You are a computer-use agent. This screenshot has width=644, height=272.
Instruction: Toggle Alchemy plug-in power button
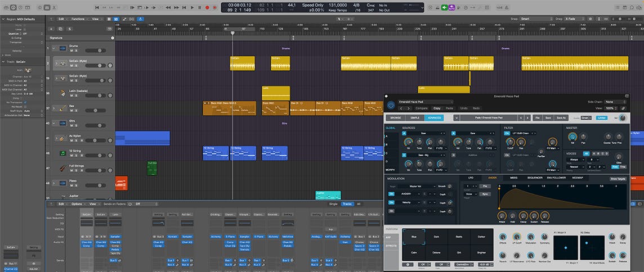pos(391,105)
